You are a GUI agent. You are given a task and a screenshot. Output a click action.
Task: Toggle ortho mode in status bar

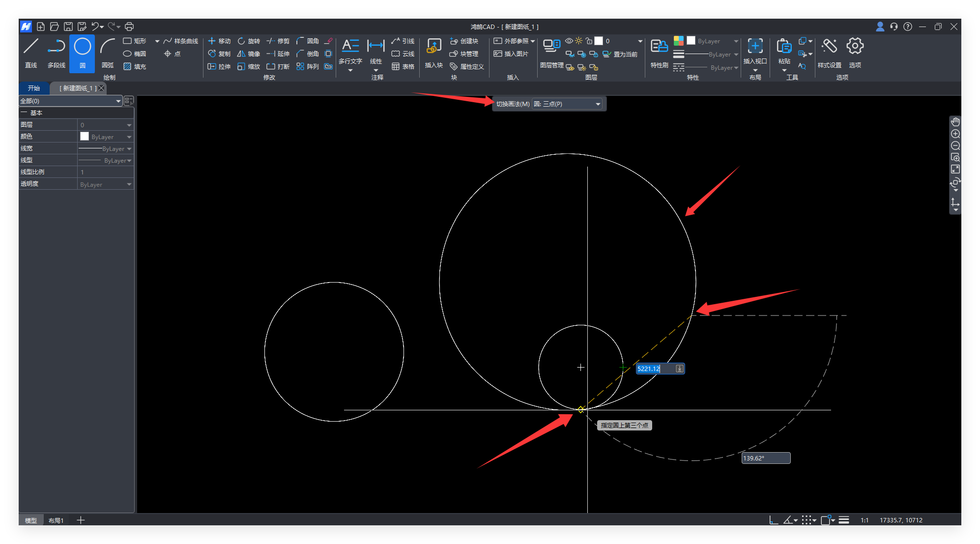point(773,520)
